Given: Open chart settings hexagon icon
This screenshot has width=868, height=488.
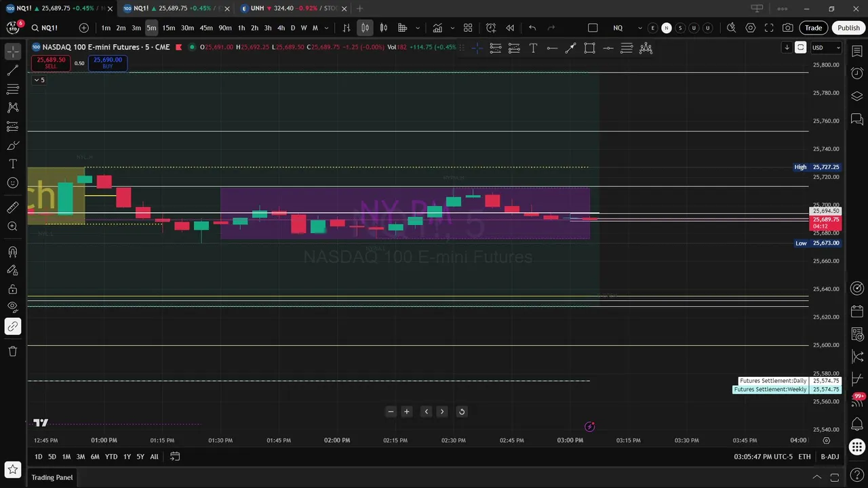Looking at the screenshot, I should [750, 28].
